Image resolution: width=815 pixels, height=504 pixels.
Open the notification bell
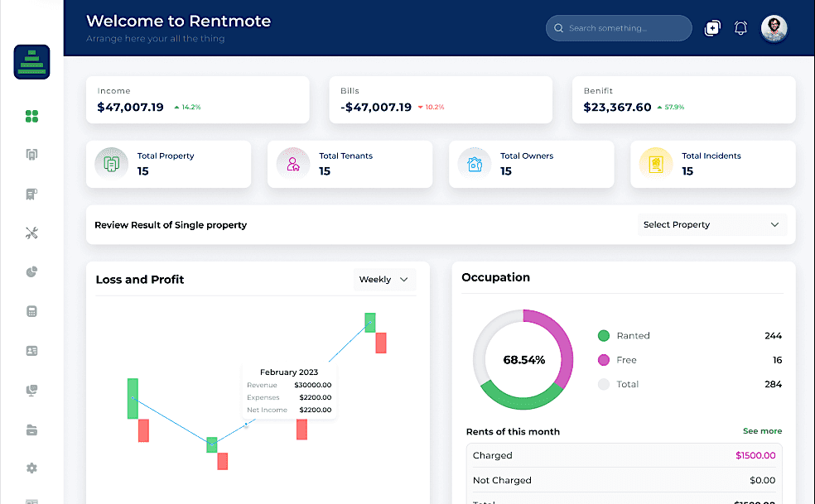pyautogui.click(x=740, y=27)
